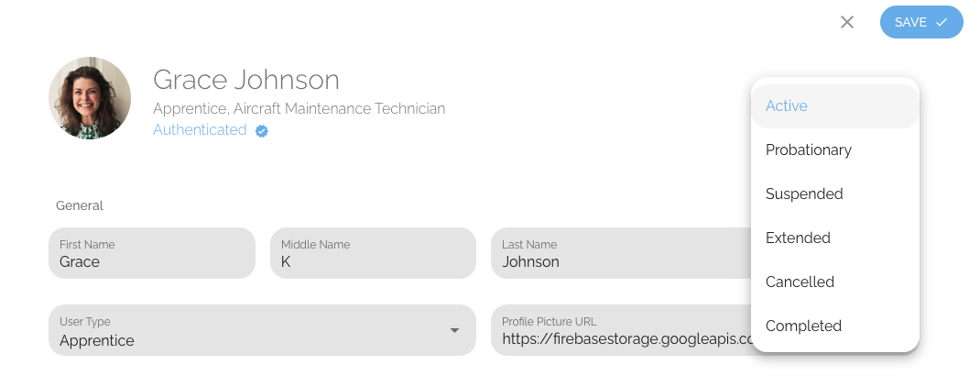Click the Authenticated status link
Viewport: 980px width, 376px height.
pyautogui.click(x=200, y=129)
